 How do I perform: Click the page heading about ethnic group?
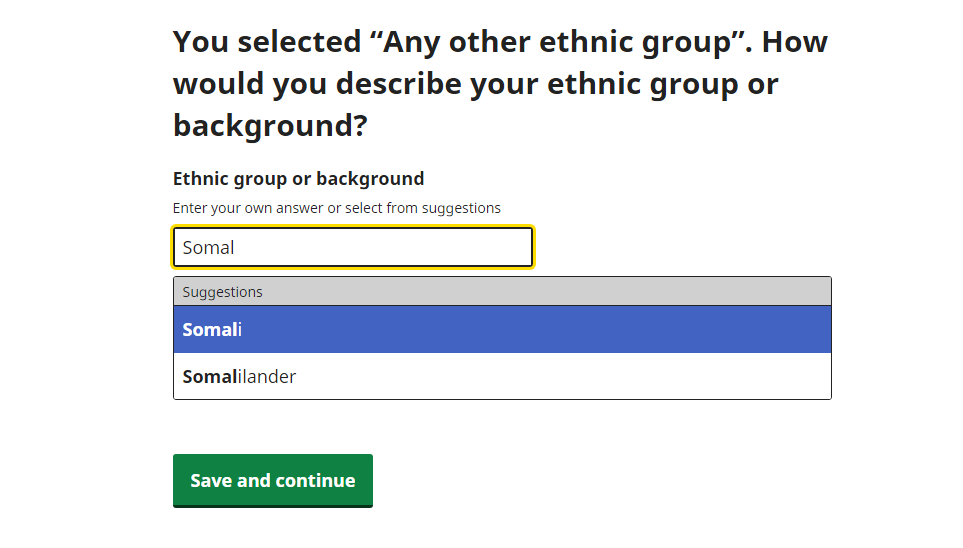pyautogui.click(x=500, y=84)
